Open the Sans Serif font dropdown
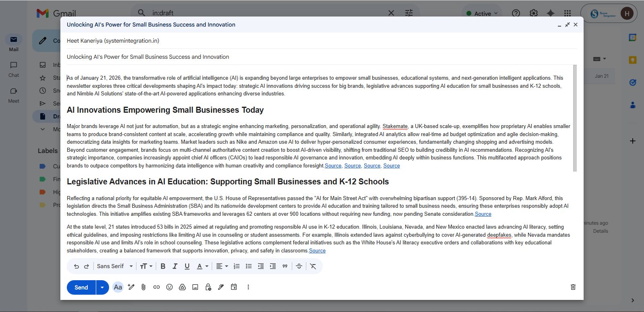The width and height of the screenshot is (644, 312). [x=115, y=266]
